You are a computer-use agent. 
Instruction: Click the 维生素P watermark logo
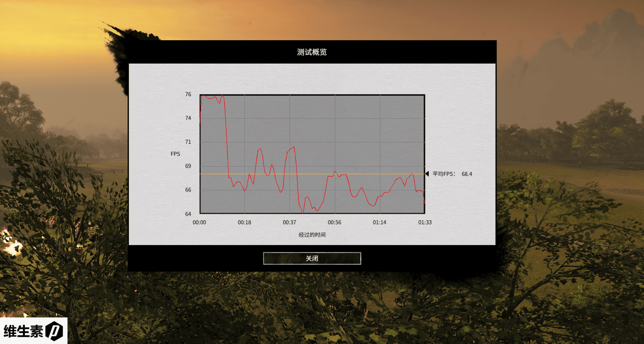pos(33,331)
